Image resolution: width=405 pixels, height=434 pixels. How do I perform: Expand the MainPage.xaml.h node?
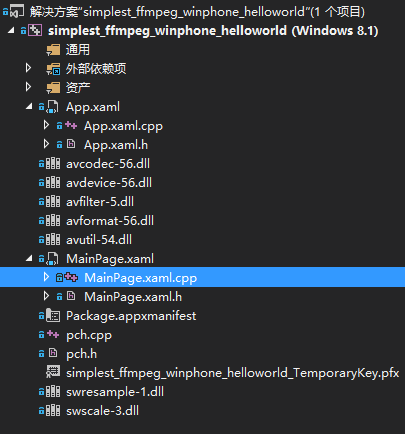(x=46, y=296)
